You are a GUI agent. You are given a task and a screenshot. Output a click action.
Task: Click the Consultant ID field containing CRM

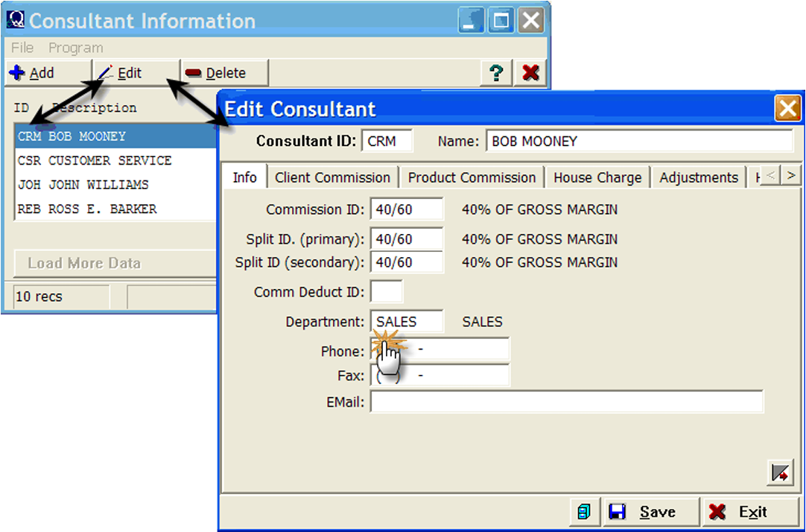pos(387,141)
